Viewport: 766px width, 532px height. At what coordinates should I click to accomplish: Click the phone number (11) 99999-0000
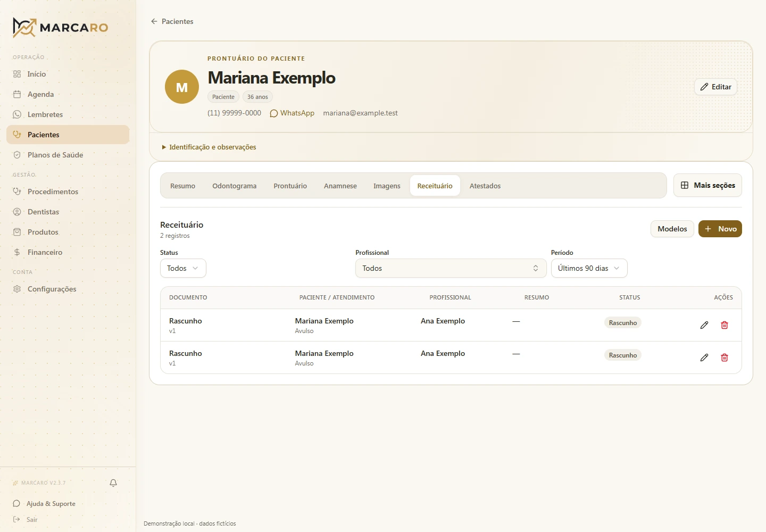click(x=234, y=113)
